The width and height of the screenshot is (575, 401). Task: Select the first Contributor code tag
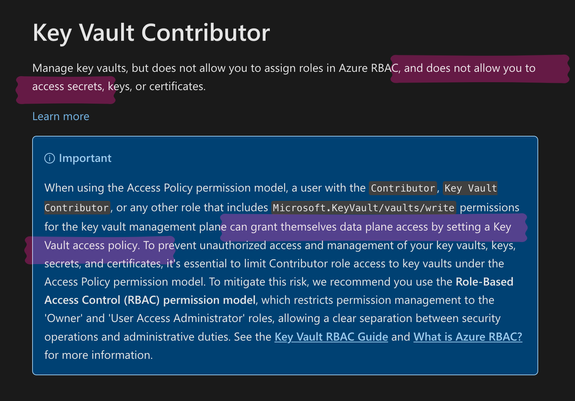click(403, 188)
